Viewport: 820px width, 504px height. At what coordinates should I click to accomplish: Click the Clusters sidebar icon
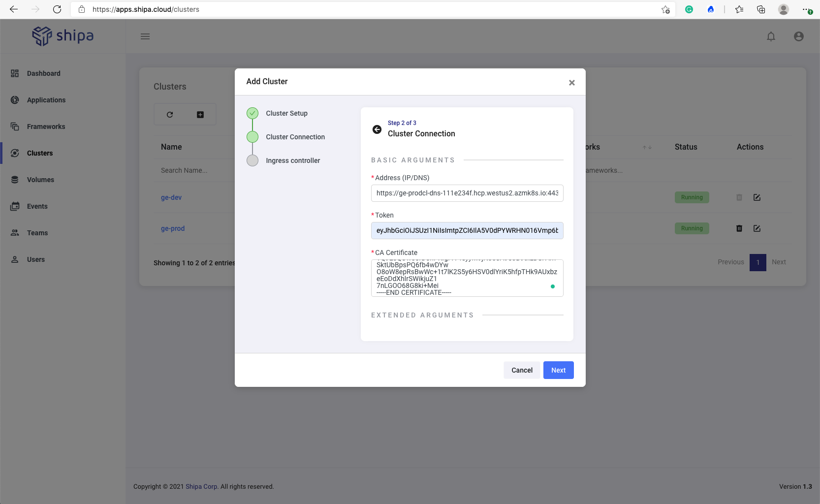click(x=15, y=153)
